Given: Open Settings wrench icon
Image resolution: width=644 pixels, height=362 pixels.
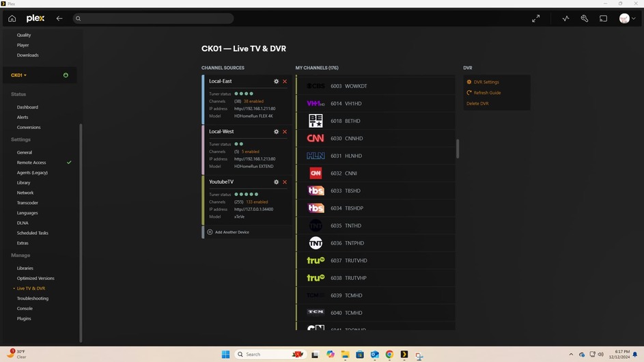Looking at the screenshot, I should (585, 18).
